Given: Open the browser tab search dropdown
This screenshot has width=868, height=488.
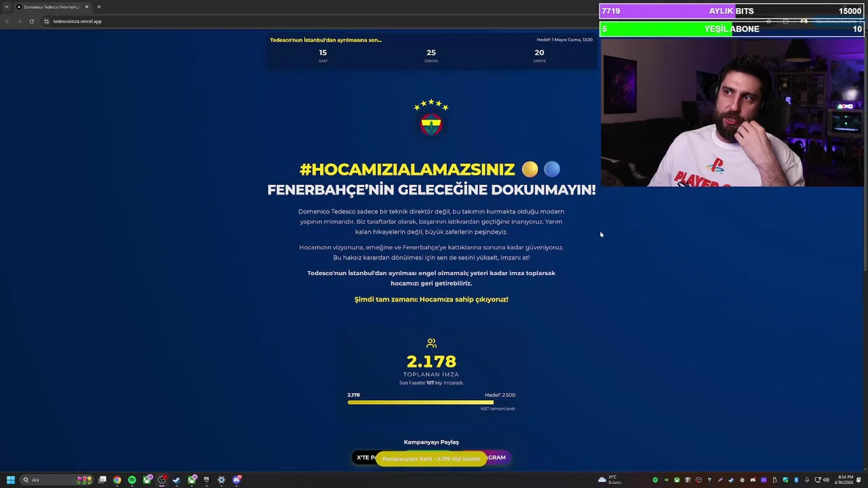Looking at the screenshot, I should tap(7, 7).
